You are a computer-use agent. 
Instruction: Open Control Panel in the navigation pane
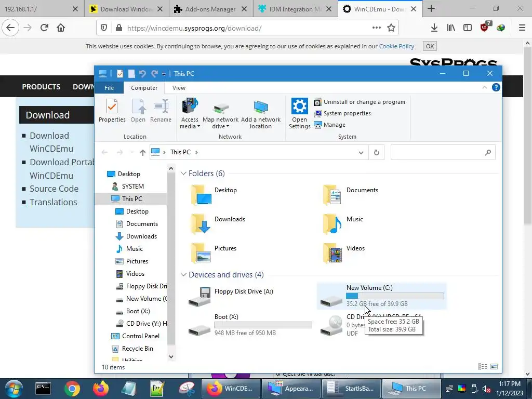140,336
